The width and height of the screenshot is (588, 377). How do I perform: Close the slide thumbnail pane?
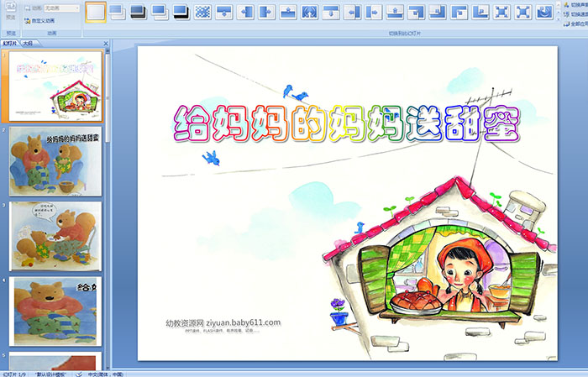[106, 44]
